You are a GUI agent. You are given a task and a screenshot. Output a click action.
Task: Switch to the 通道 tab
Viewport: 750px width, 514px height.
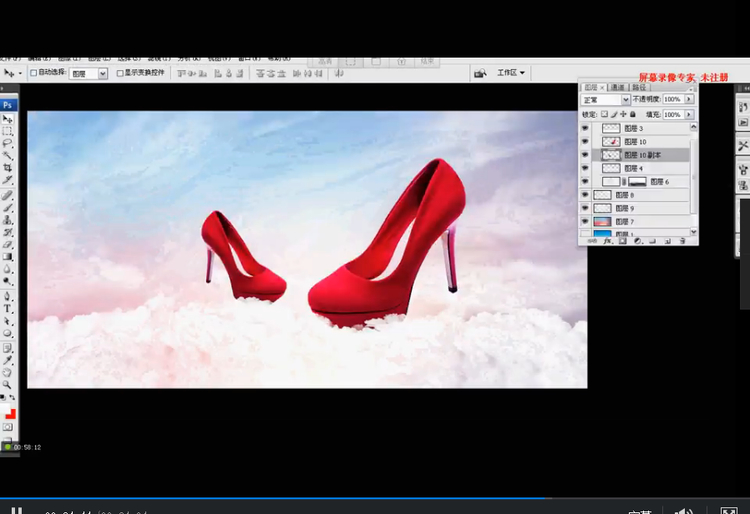(x=618, y=87)
